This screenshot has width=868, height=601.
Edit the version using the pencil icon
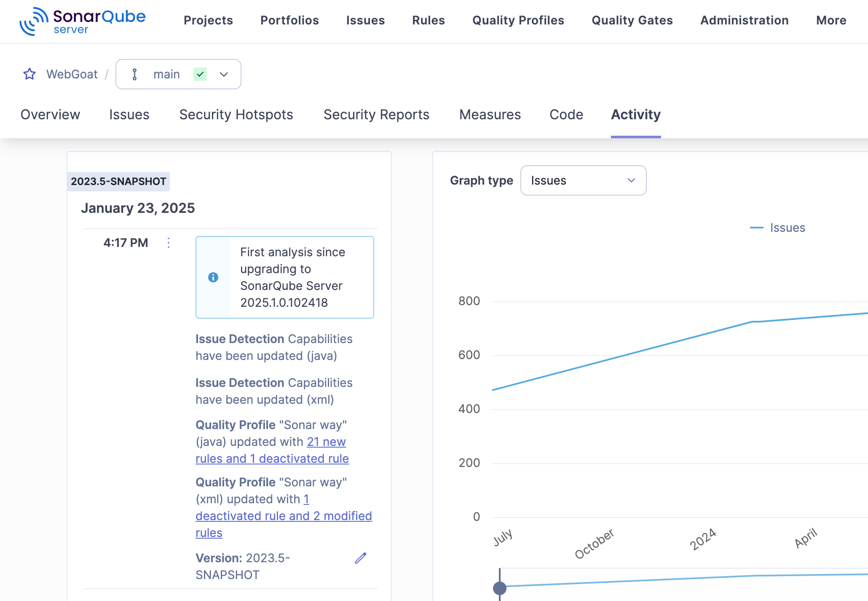click(360, 558)
